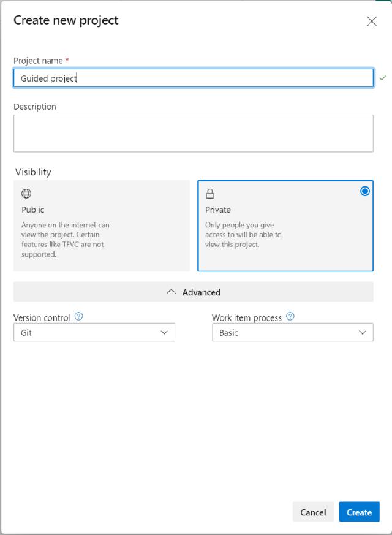Open the Git version control dropdown
Screen dimensions: 392x535
94,332
